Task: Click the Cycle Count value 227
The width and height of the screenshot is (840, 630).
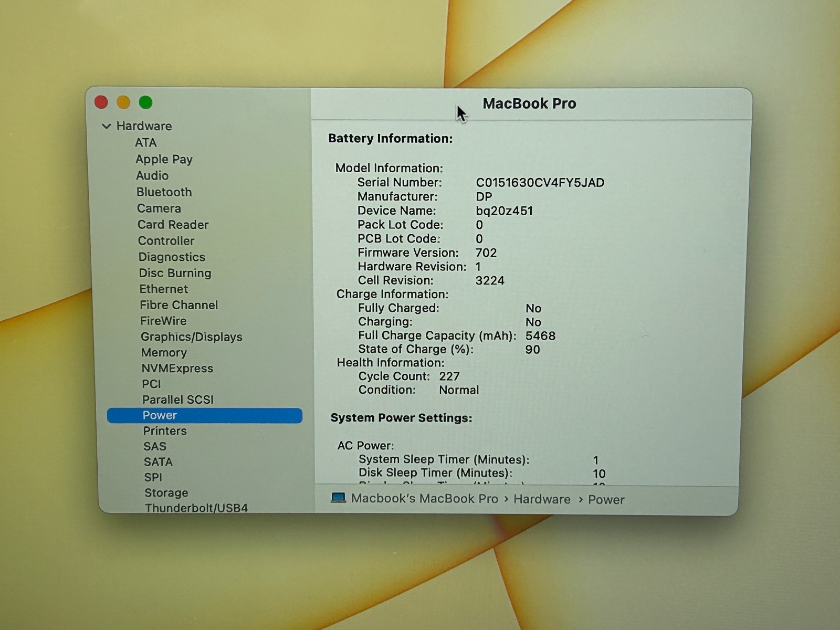Action: coord(449,376)
